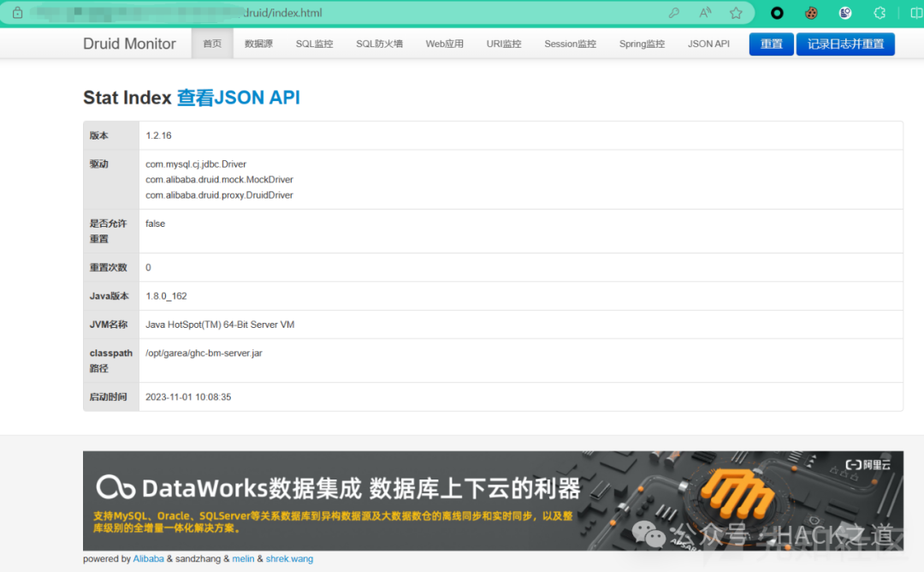
Task: Open the 查看JSON API link
Action: pos(238,98)
